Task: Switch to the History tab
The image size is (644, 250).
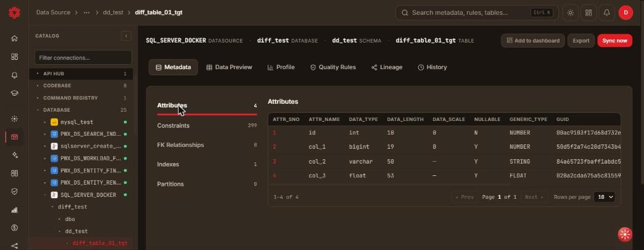Action: (432, 67)
